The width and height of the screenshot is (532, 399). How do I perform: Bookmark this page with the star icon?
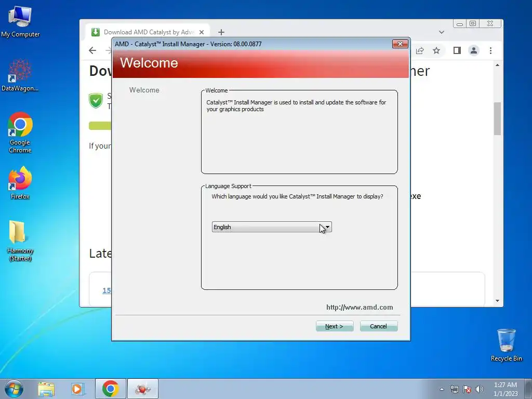436,50
